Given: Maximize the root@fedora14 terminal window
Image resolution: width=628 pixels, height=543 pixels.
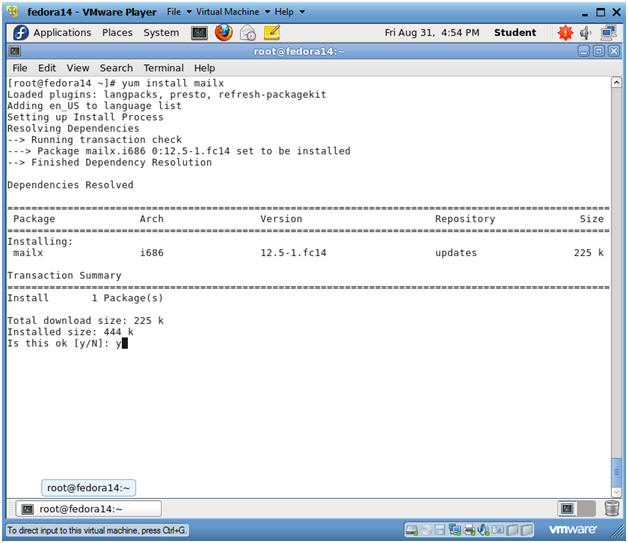Looking at the screenshot, I should click(x=598, y=51).
